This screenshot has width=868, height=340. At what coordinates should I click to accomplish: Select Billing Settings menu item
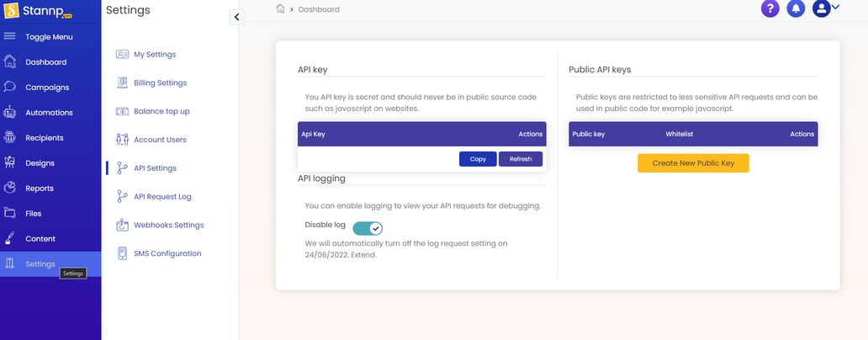click(x=160, y=82)
